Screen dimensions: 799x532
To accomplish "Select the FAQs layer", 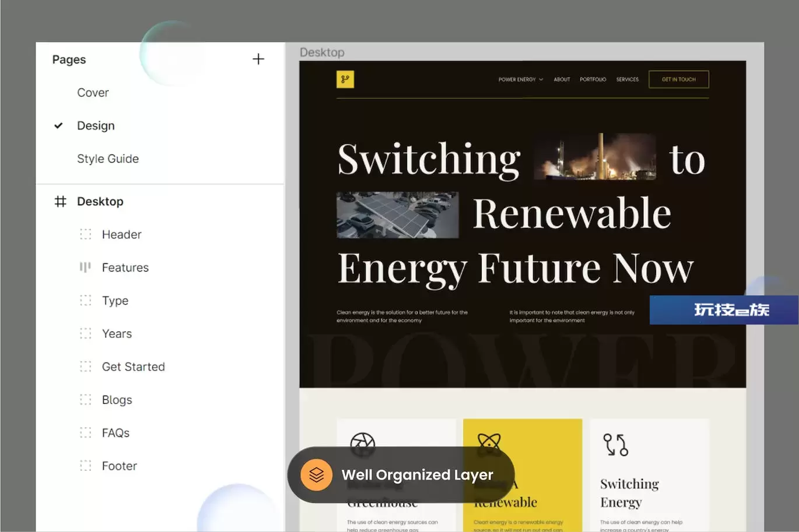I will [x=115, y=433].
